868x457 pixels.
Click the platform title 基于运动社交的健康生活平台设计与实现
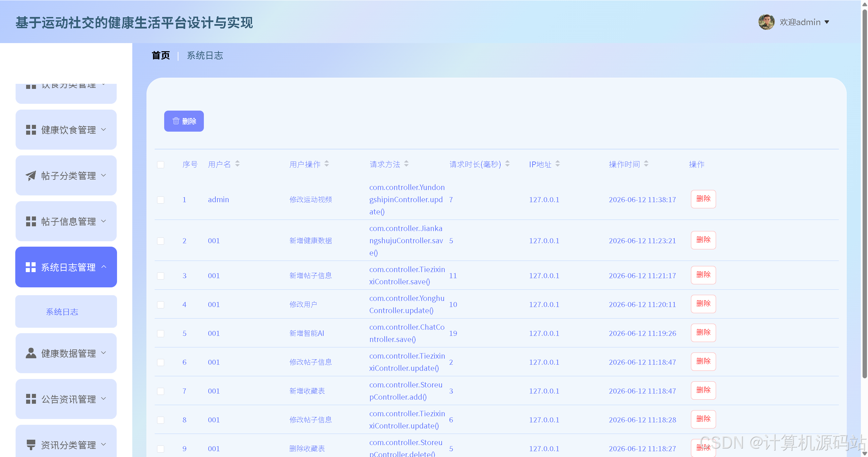(134, 23)
